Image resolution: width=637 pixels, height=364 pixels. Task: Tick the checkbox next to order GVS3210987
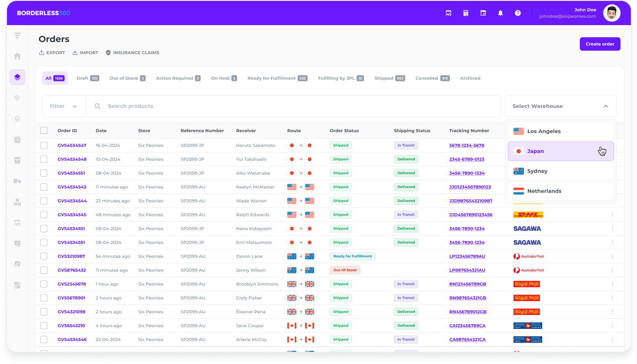pos(43,256)
